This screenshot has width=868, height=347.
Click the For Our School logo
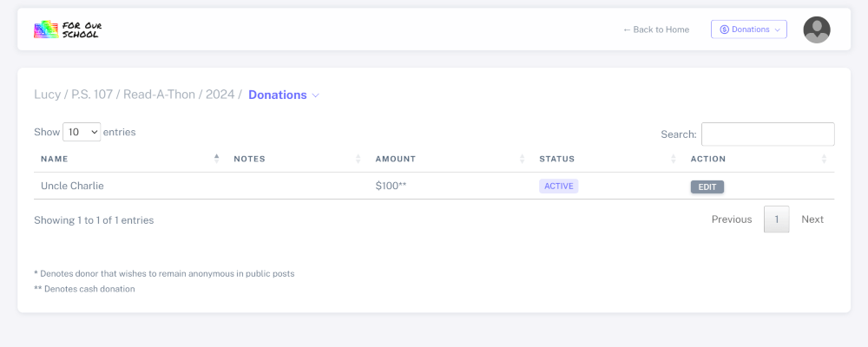[68, 29]
